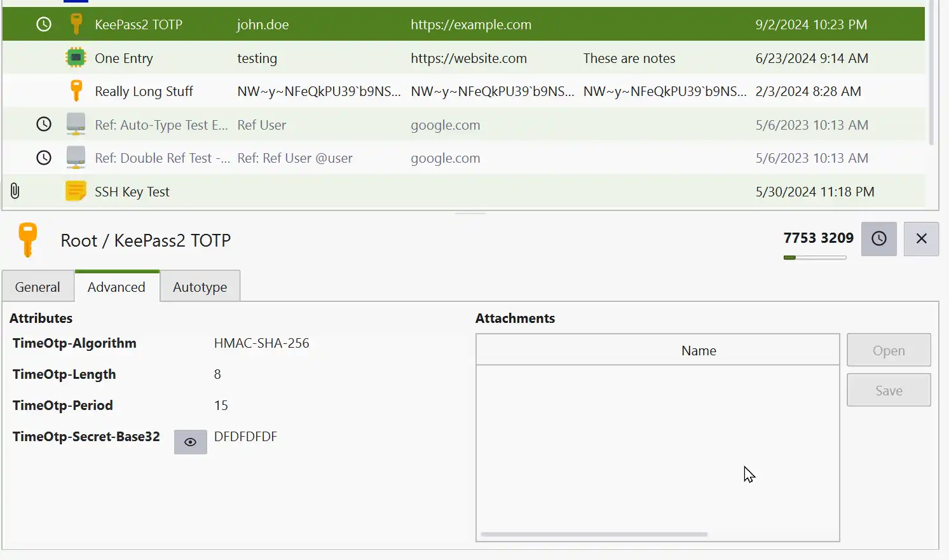Viewport: 949px width, 560px height.
Task: Click the URL https://website.com
Action: (x=468, y=58)
